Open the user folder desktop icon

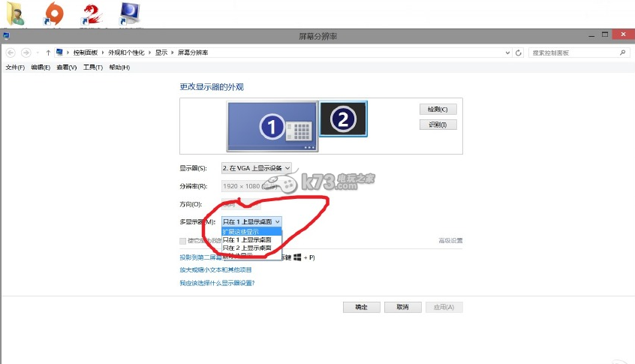(16, 14)
